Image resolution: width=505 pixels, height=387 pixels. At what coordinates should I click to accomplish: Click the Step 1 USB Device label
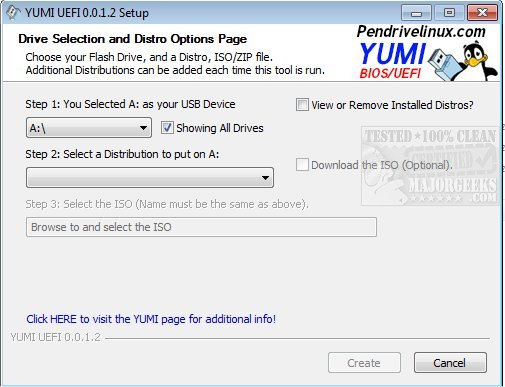(130, 104)
